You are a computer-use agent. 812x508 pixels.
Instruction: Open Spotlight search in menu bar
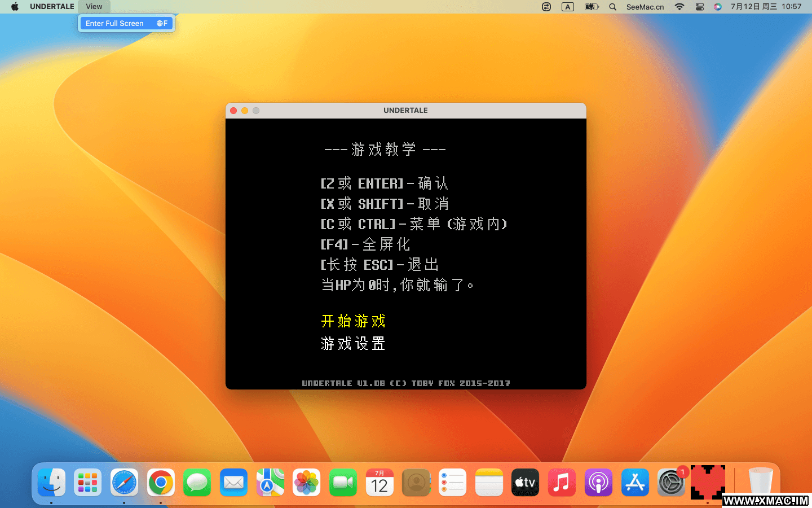(612, 7)
